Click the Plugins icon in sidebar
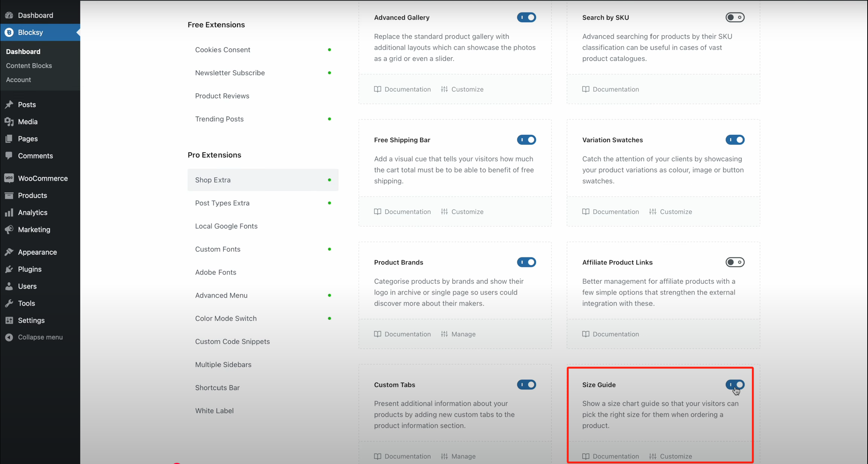This screenshot has width=868, height=464. (x=9, y=269)
